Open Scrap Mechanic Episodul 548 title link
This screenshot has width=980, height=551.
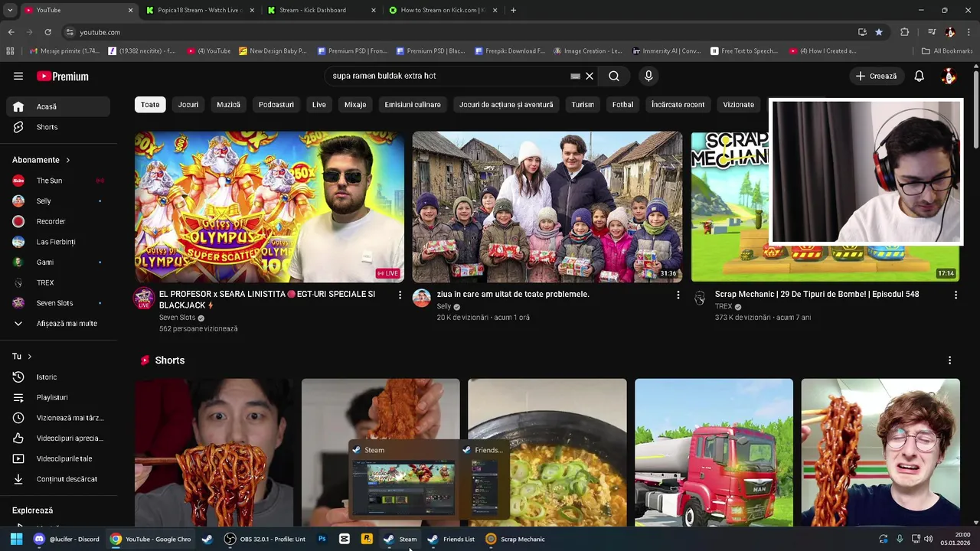pos(817,294)
